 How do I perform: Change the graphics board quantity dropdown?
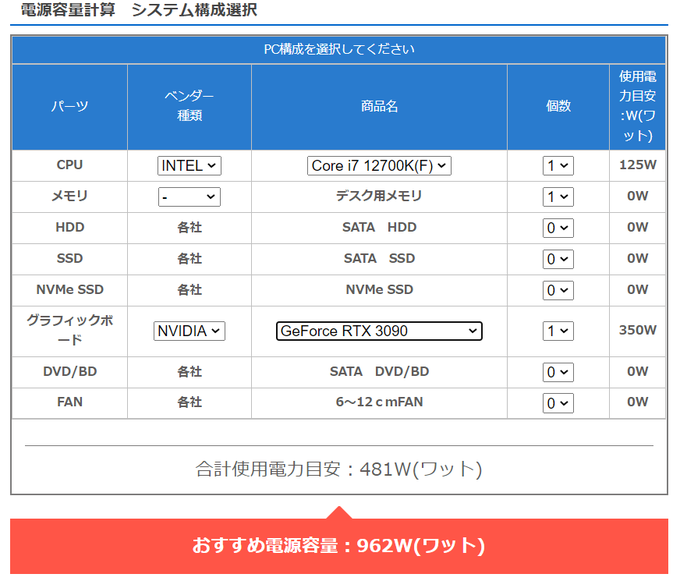(558, 331)
